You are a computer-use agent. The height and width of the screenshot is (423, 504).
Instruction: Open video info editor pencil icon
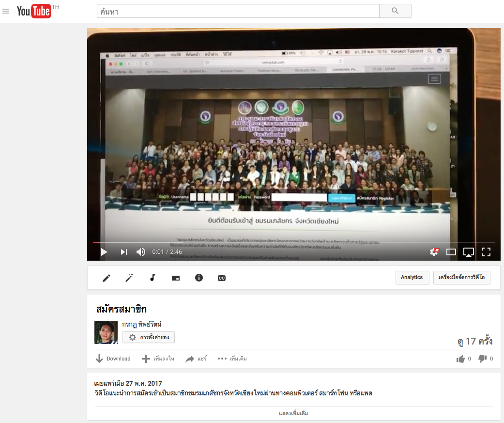coord(107,278)
